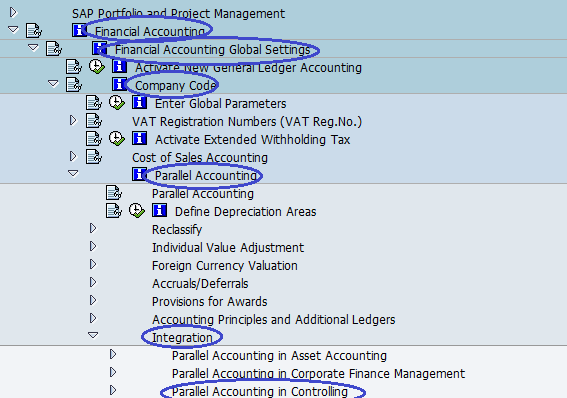This screenshot has height=398, width=567.
Task: Select the Reclassify label
Action: (x=177, y=230)
